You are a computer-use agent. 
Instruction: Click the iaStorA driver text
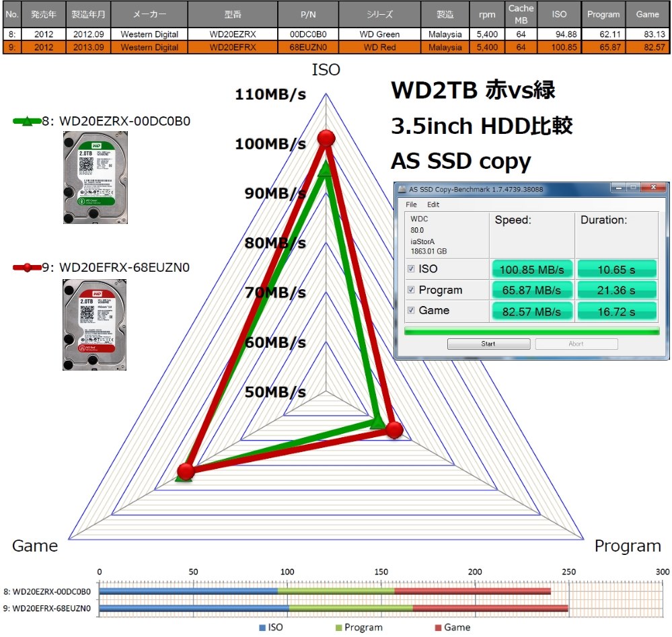pos(422,241)
